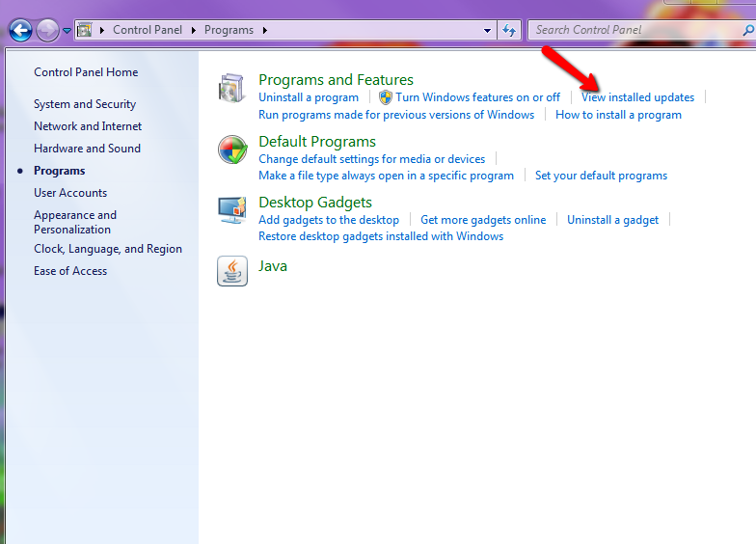
Task: Open Get more gadgets online link
Action: (x=483, y=220)
